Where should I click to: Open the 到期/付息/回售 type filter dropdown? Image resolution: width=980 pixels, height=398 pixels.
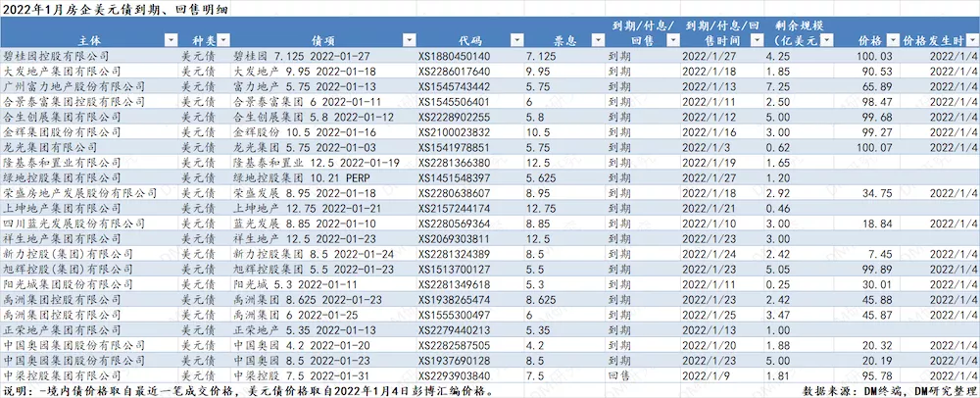click(x=673, y=40)
